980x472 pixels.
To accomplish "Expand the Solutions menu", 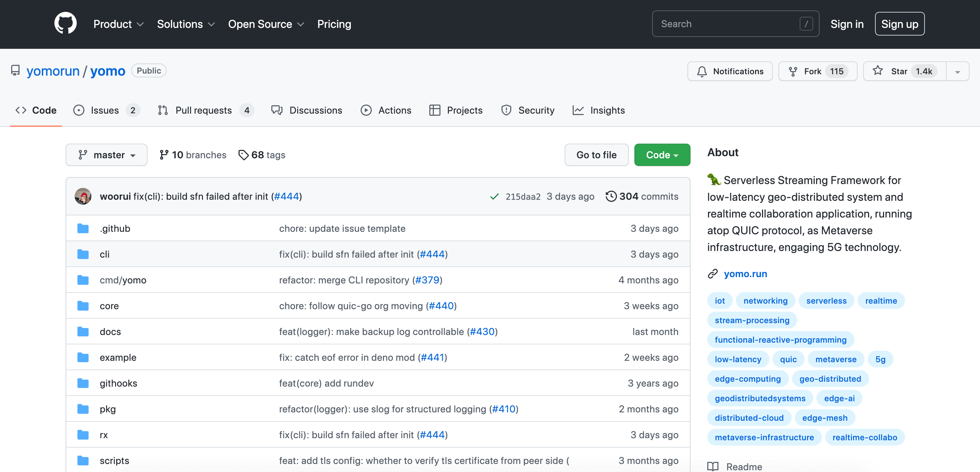I will pos(186,24).
